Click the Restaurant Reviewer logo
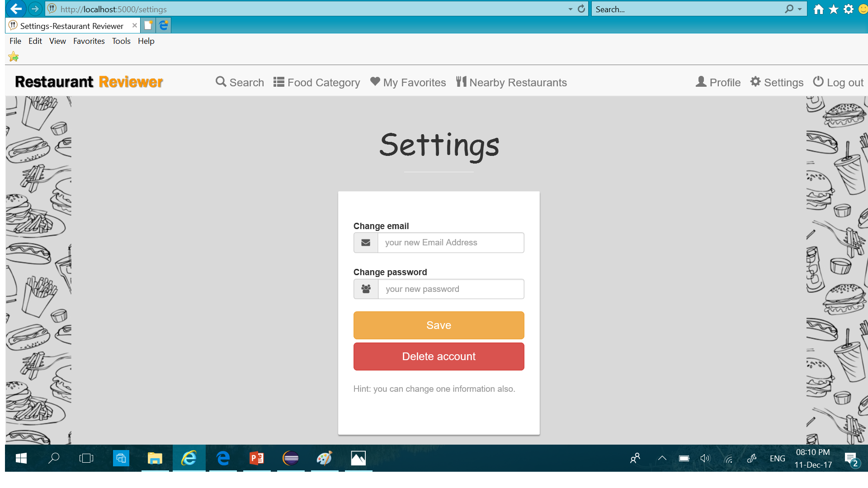Screen dimensions: 868x488 (89, 82)
